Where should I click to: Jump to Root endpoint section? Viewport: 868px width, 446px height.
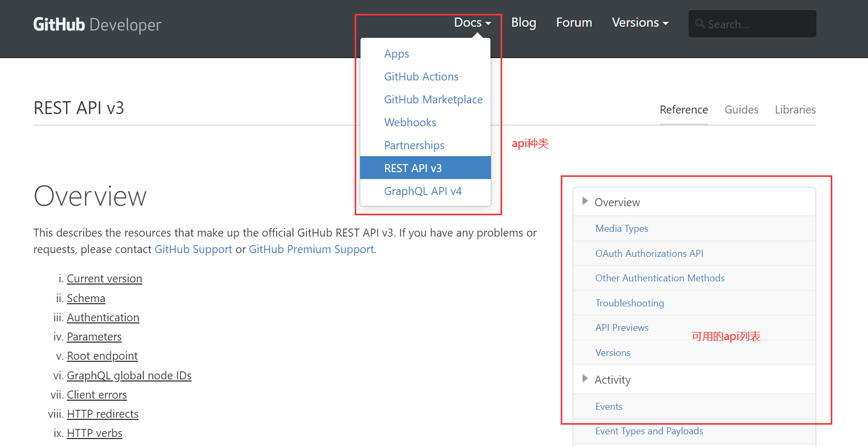[x=102, y=356]
